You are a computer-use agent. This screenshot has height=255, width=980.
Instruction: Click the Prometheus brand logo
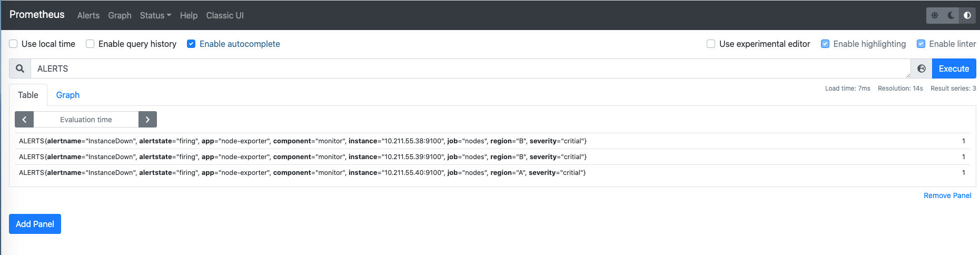(37, 15)
